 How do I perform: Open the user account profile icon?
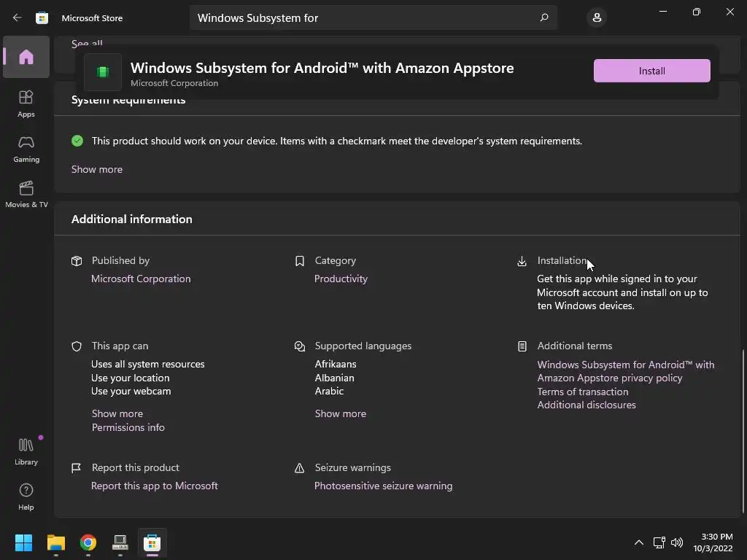(597, 17)
